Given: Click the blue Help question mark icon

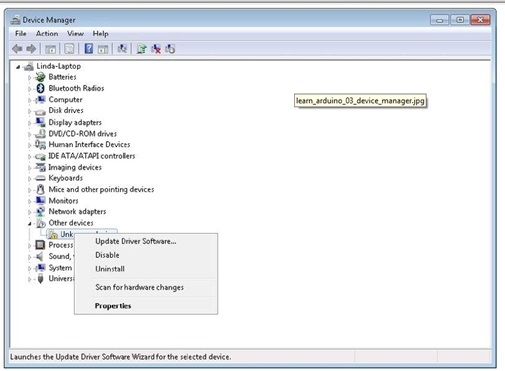Looking at the screenshot, I should click(x=89, y=49).
